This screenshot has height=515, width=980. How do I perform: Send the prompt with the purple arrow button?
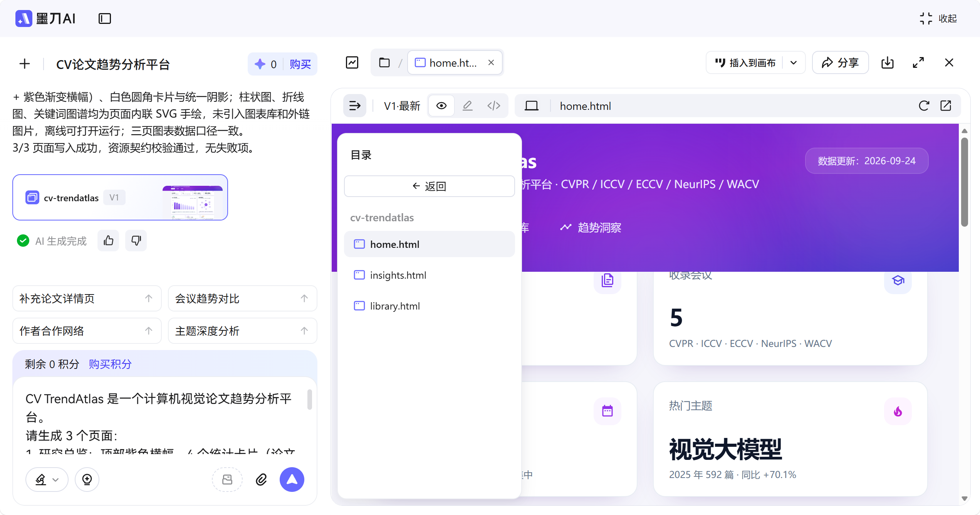coord(292,480)
